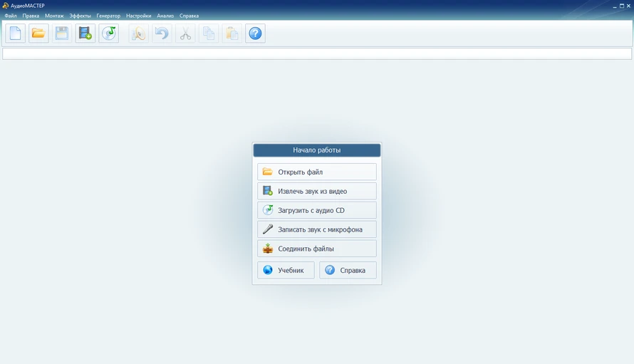Click the open folder toolbar icon
The height and width of the screenshot is (364, 634).
(x=38, y=33)
